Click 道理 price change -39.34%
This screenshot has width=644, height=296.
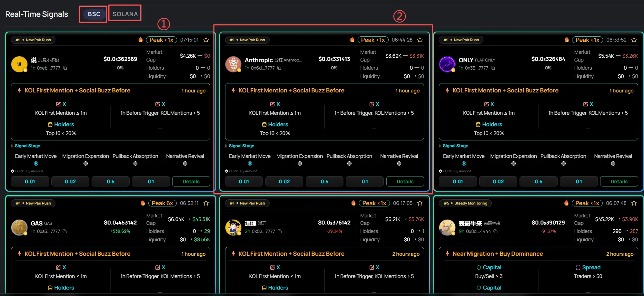[x=334, y=231]
